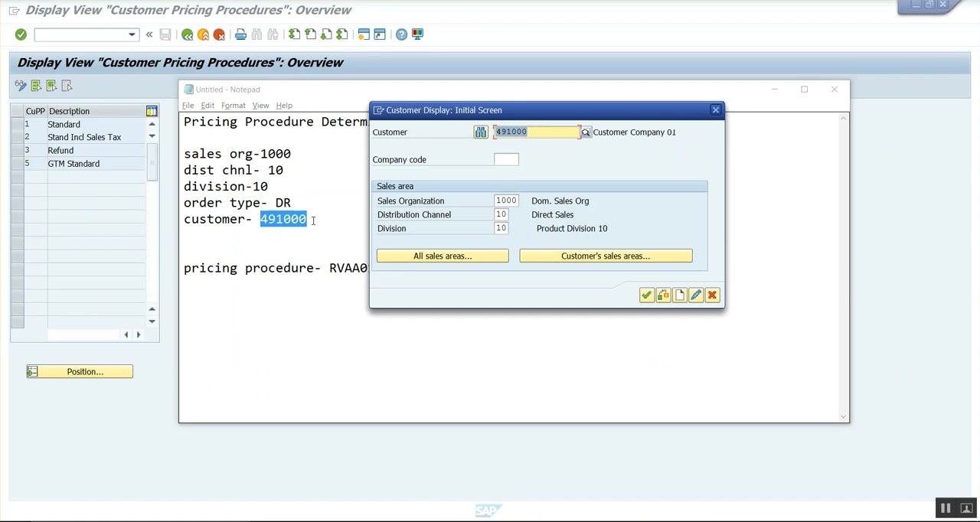This screenshot has height=522, width=980.
Task: Click the red Cancel icon in toolbar
Action: [x=219, y=34]
